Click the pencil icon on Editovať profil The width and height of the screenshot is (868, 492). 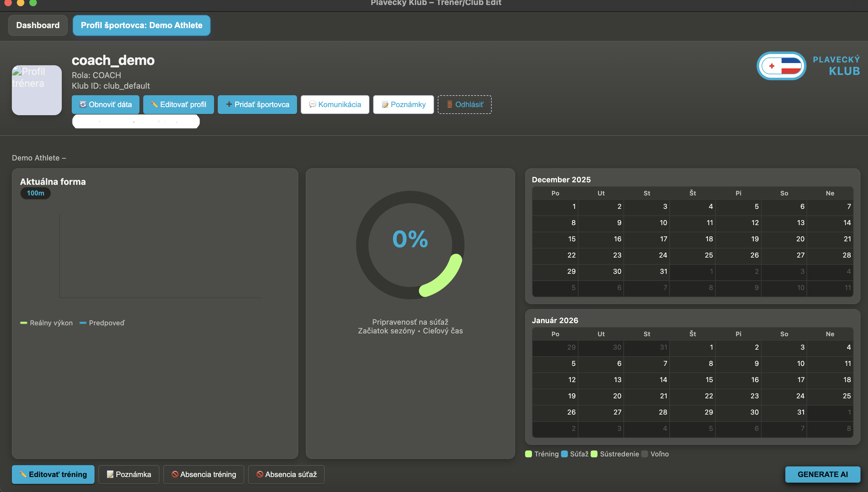(x=154, y=104)
